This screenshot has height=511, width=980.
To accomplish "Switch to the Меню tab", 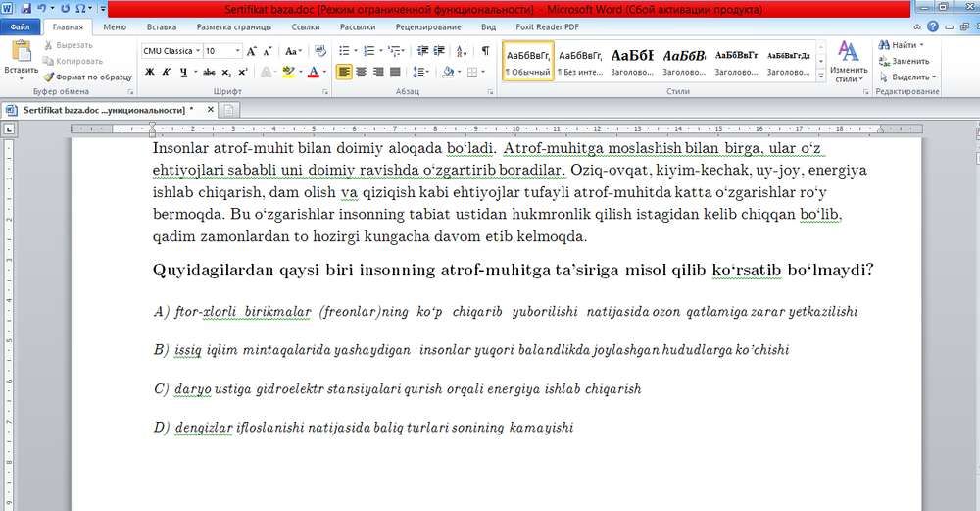I will pos(115,26).
